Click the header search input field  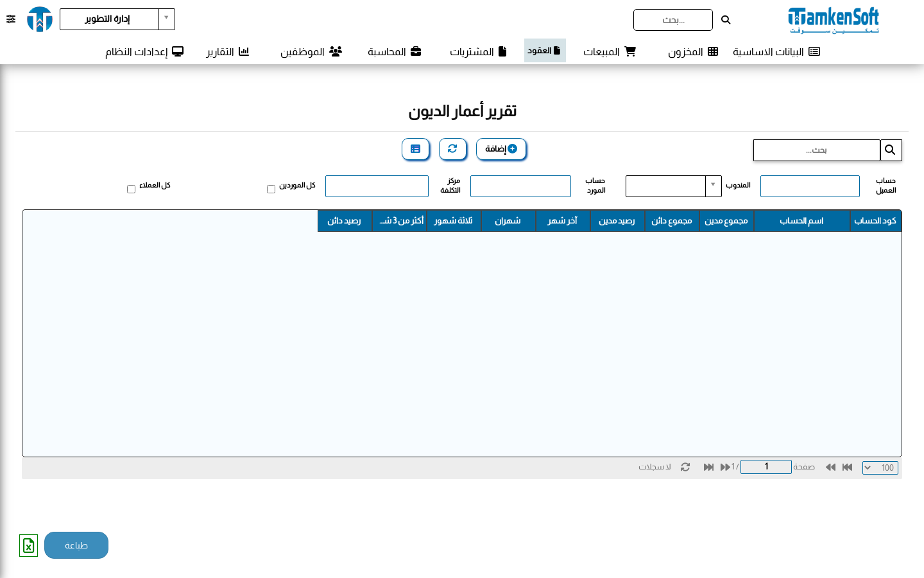tap(673, 20)
